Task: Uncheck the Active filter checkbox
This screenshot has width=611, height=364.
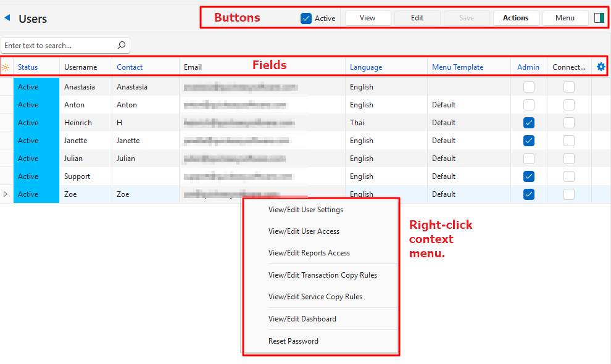Action: pyautogui.click(x=306, y=18)
